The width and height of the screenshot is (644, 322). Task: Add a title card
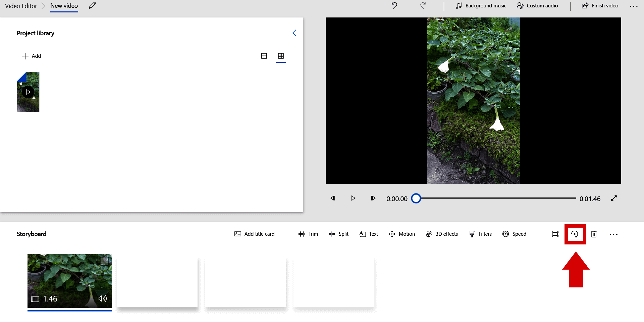[x=255, y=234]
